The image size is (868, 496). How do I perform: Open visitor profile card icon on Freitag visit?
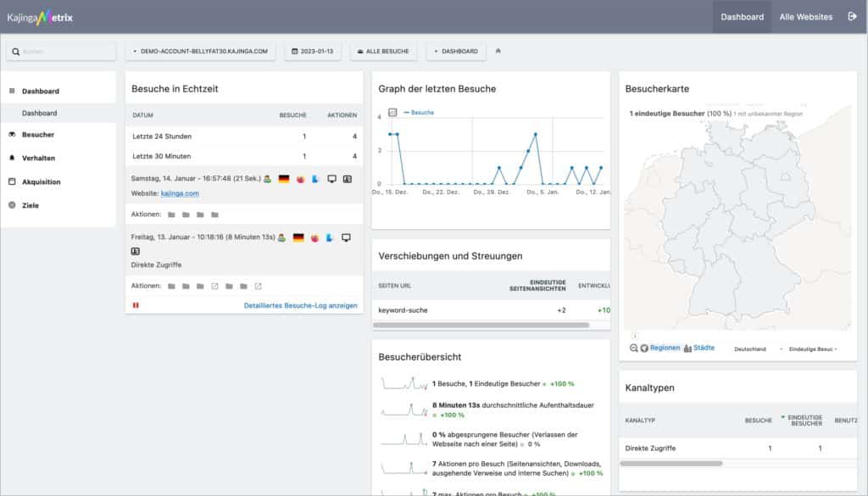135,251
